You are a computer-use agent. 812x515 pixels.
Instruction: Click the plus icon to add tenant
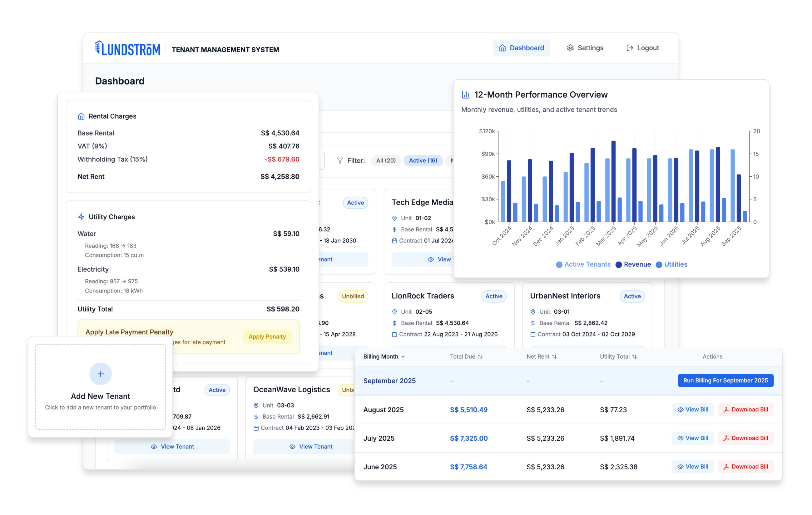coord(101,374)
